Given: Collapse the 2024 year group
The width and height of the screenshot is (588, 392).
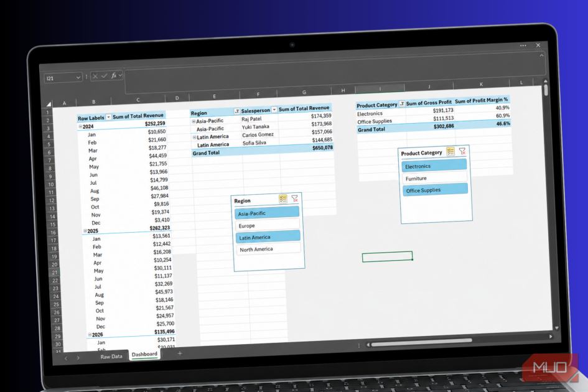Looking at the screenshot, I should (x=80, y=127).
